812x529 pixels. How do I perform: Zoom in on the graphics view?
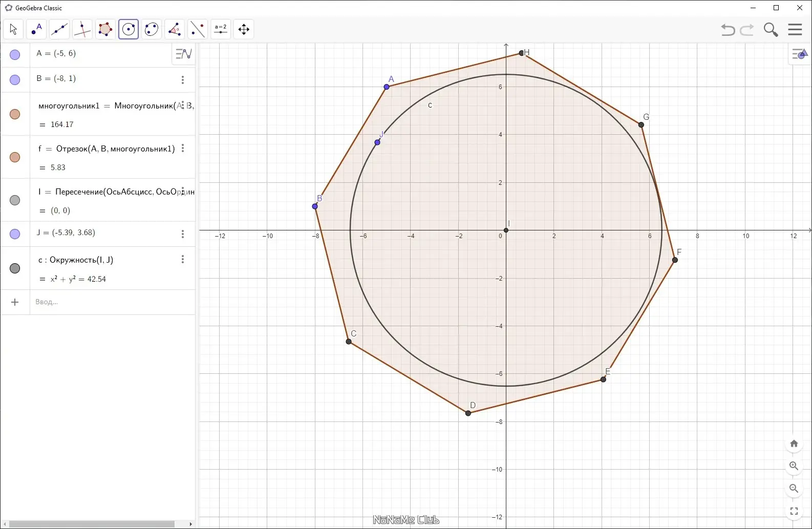pos(794,466)
